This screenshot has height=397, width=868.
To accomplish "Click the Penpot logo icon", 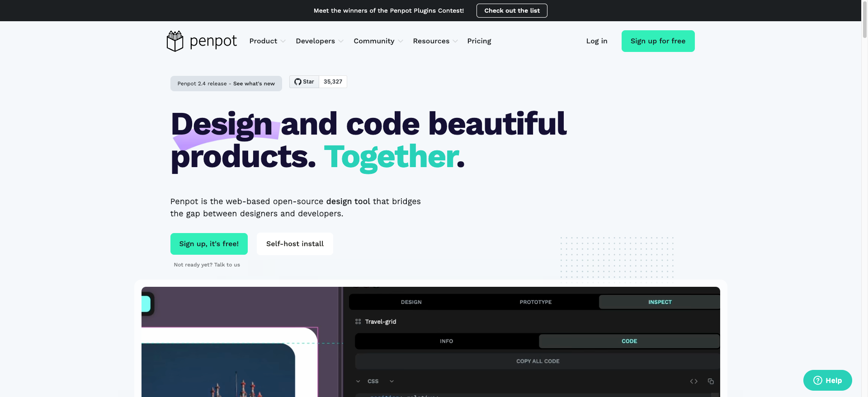I will pyautogui.click(x=175, y=41).
